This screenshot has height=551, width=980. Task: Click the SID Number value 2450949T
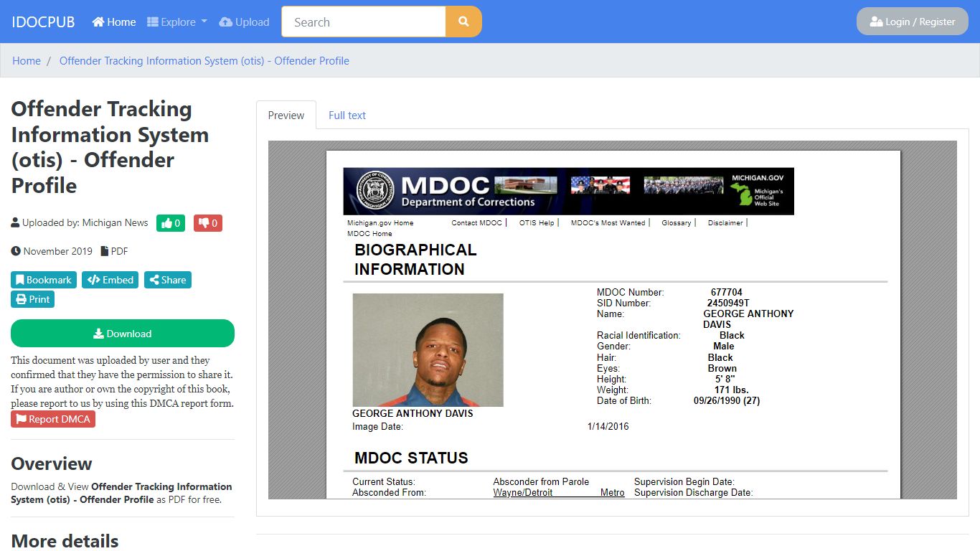pos(728,303)
